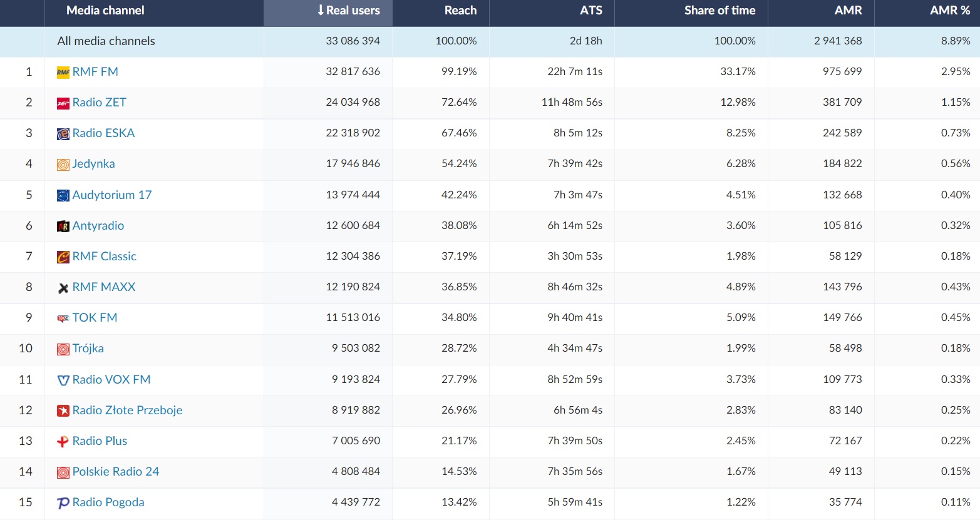The image size is (980, 520).
Task: Click the Radio VOX FM logo icon
Action: tap(63, 380)
